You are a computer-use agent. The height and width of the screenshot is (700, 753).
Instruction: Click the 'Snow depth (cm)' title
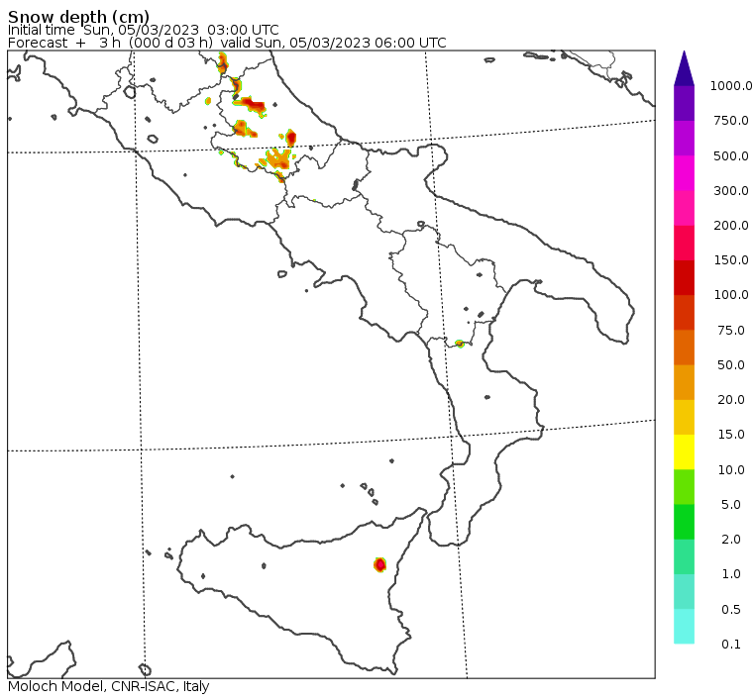click(x=78, y=17)
